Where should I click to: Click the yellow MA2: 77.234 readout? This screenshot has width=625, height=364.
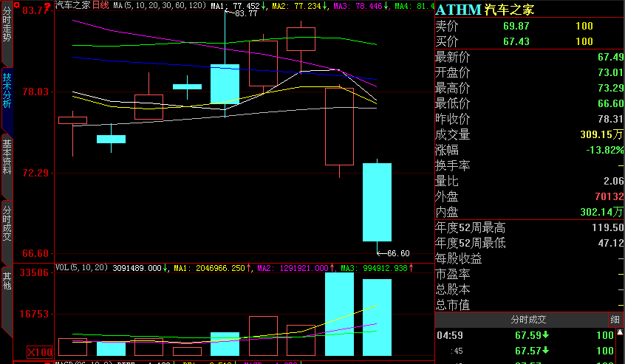(296, 6)
